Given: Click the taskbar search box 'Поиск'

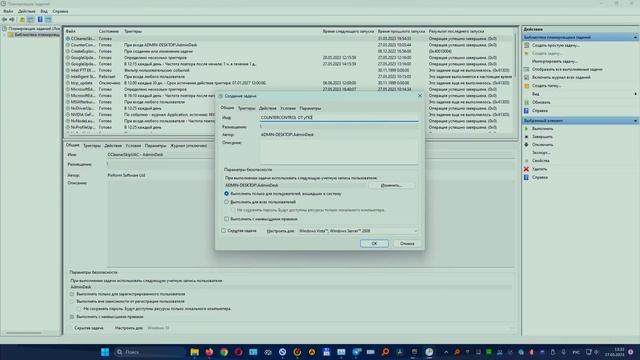Looking at the screenshot, I should click(149, 352).
